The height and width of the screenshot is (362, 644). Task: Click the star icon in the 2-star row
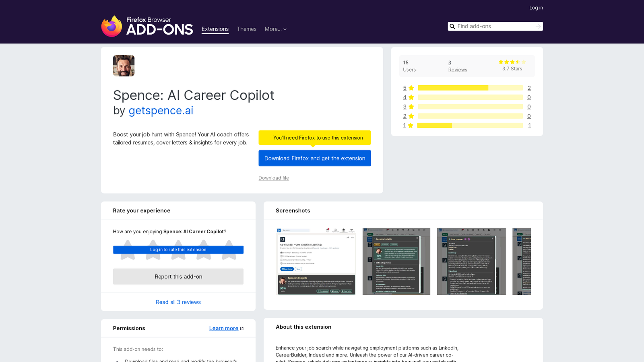pyautogui.click(x=411, y=116)
